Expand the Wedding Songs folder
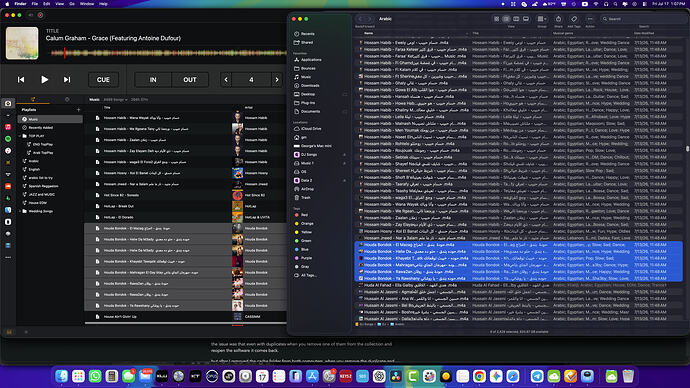The image size is (690, 388). [x=20, y=211]
